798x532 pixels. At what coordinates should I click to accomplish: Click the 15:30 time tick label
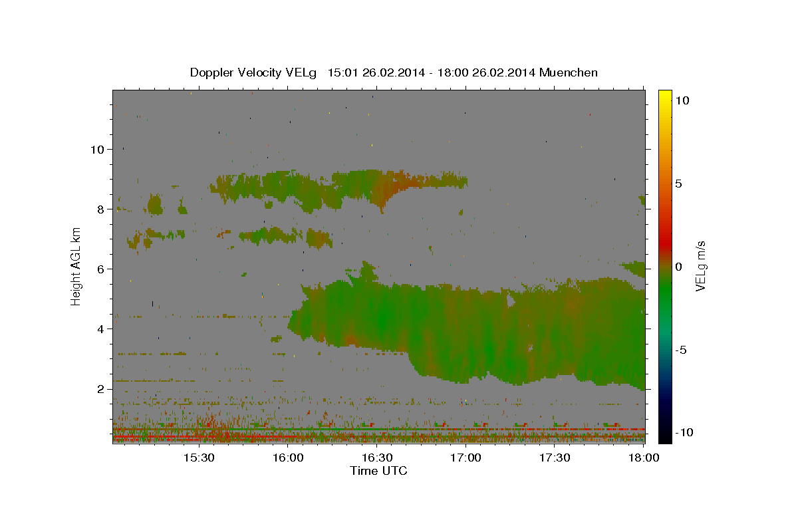(x=198, y=458)
